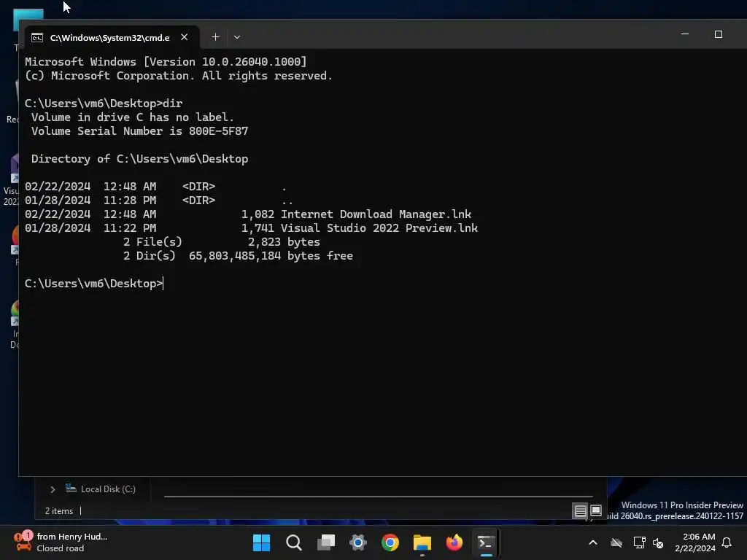Launch Google Chrome from taskbar
This screenshot has width=747, height=560.
(390, 542)
